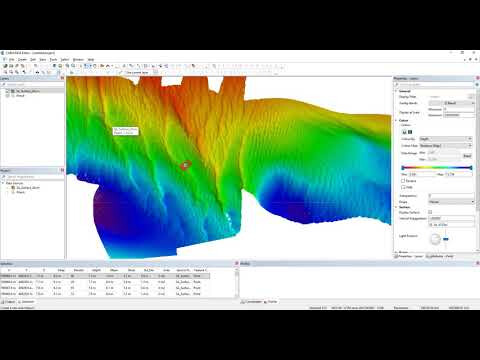Open the Window menu
The width and height of the screenshot is (480, 360).
coord(78,59)
